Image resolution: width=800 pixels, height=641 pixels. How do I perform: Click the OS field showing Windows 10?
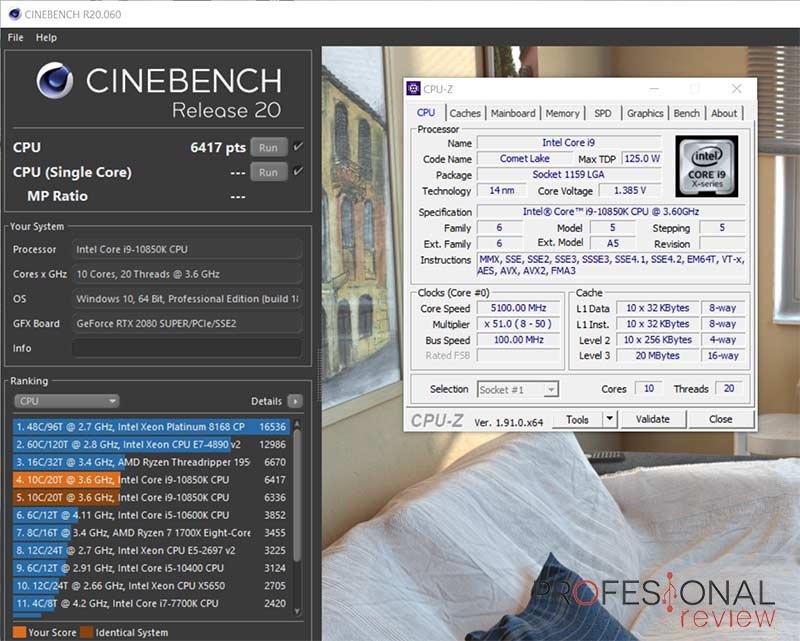pyautogui.click(x=187, y=299)
